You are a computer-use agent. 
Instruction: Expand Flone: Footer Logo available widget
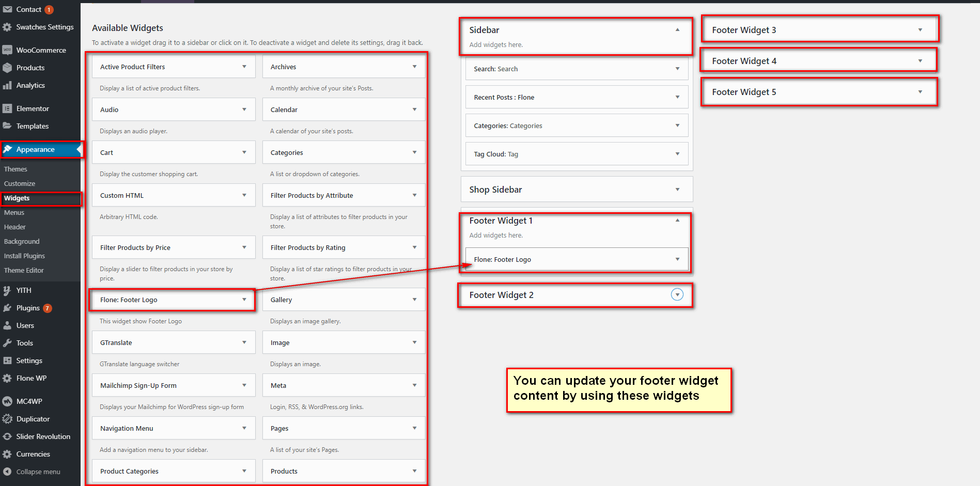coord(244,300)
